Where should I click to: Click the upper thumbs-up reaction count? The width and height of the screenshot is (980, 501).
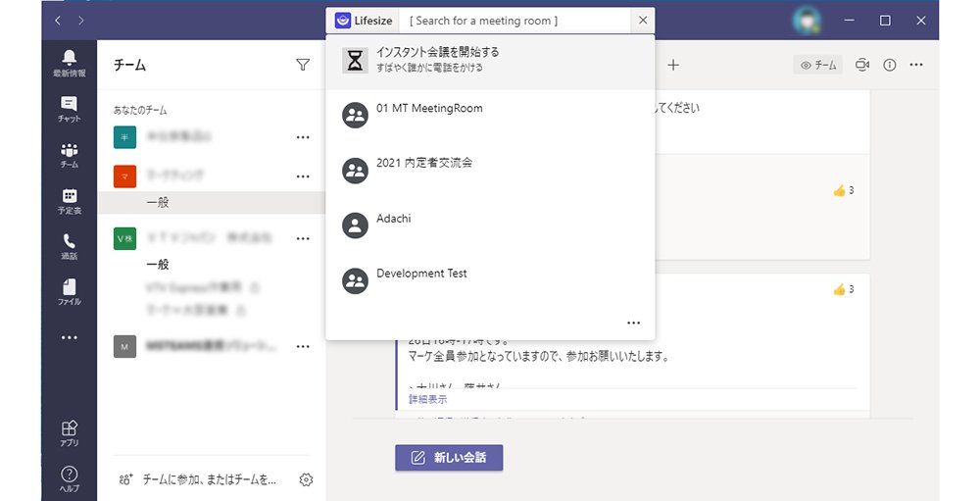(844, 191)
